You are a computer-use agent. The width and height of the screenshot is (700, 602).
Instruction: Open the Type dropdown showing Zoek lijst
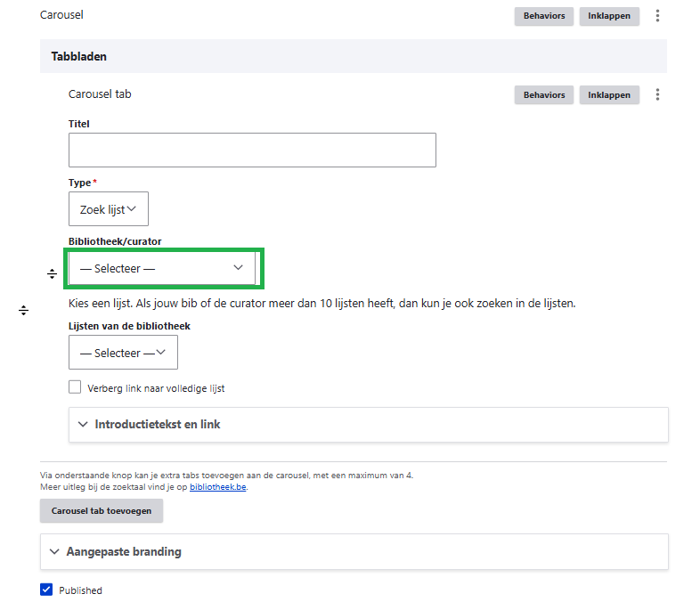tap(108, 209)
